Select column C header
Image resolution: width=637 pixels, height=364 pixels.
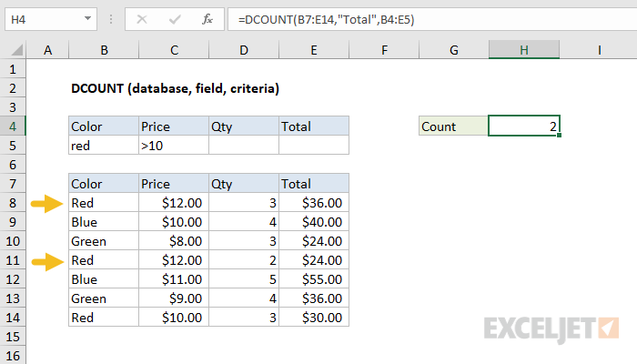(x=174, y=50)
